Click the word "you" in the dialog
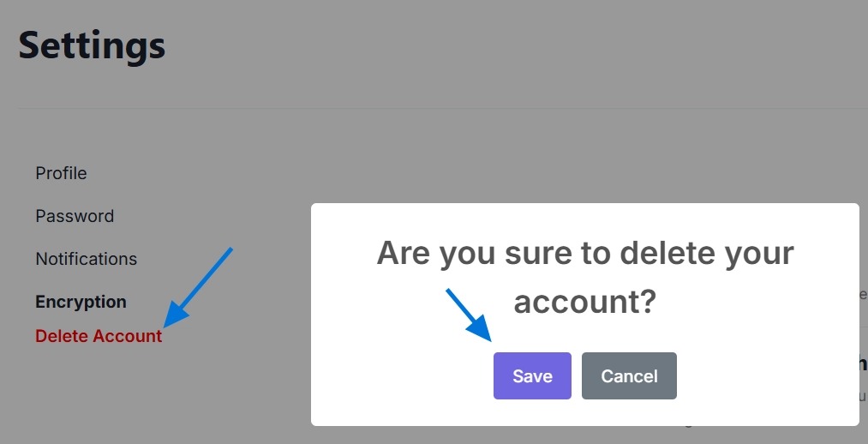Image resolution: width=868 pixels, height=444 pixels. coord(470,254)
